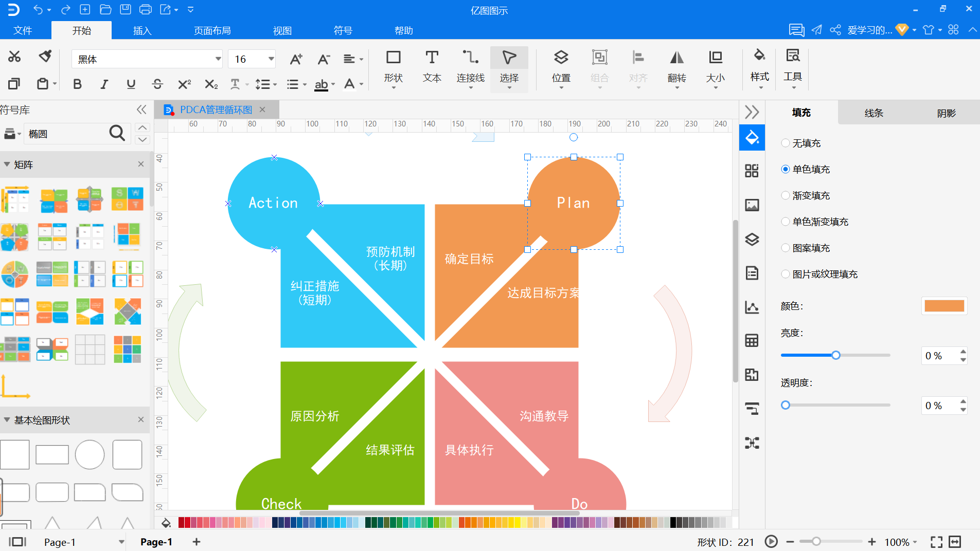
Task: Collapse the 基本绘图形状 section
Action: [x=7, y=420]
